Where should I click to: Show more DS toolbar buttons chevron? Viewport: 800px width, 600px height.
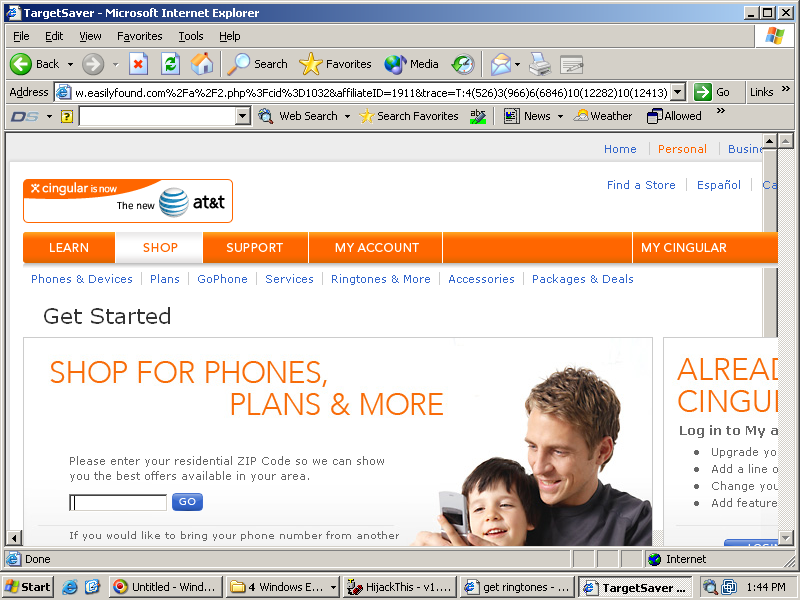720,111
